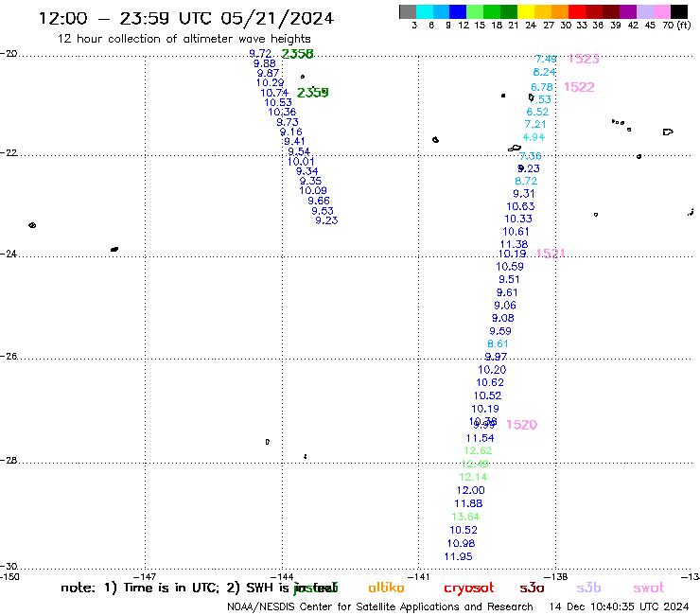This screenshot has height=615, width=700.
Task: Click the green time label 2359
Action: (312, 93)
